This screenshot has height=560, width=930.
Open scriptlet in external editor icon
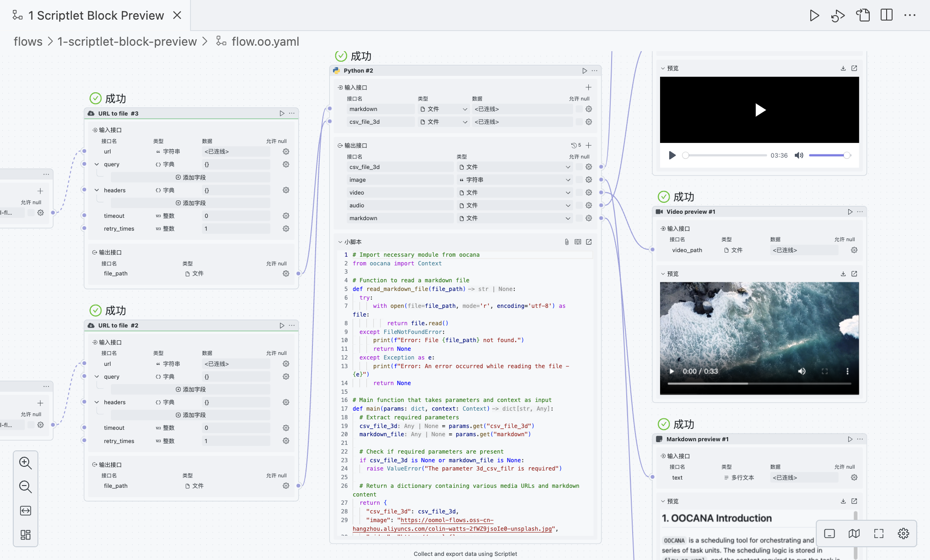pos(589,242)
